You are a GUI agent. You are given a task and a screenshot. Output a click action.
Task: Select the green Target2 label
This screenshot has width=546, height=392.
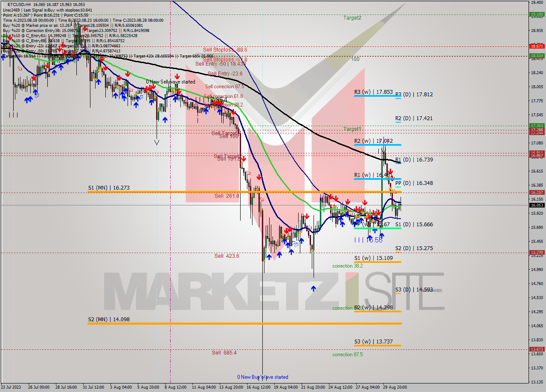tap(352, 18)
